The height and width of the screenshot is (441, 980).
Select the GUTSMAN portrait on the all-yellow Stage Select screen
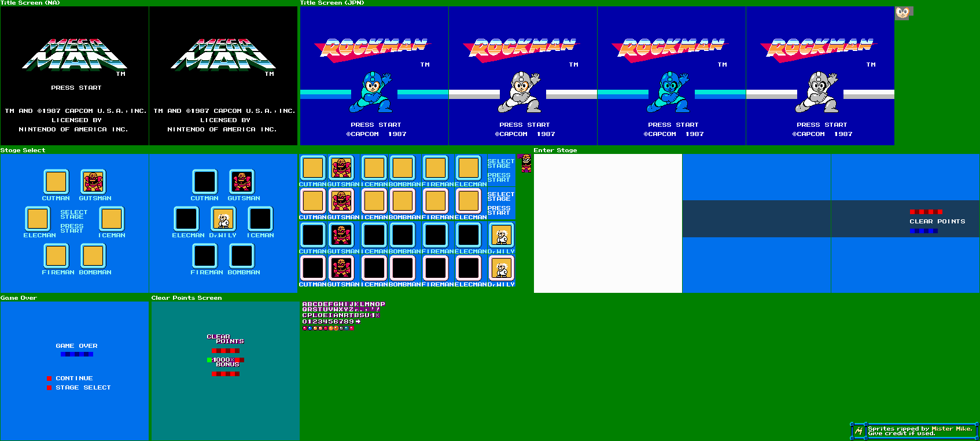click(x=93, y=182)
